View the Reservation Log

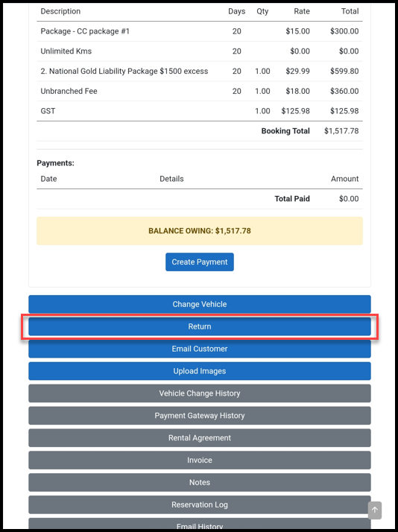[200, 504]
